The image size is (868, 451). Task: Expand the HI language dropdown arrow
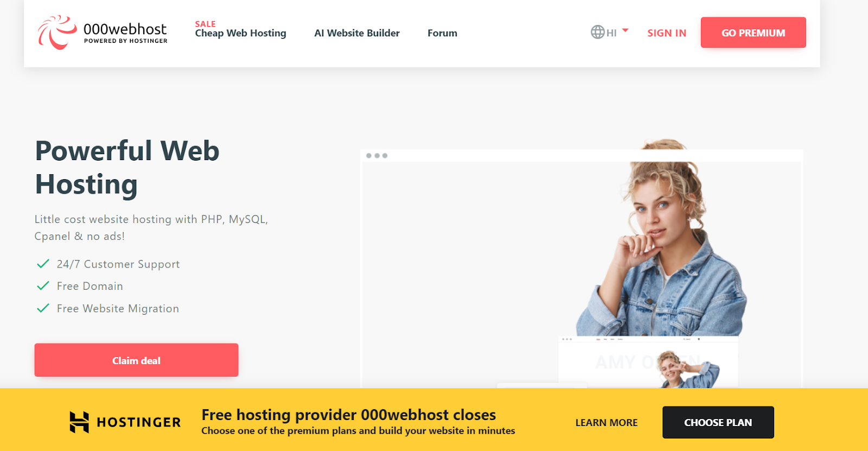point(625,30)
